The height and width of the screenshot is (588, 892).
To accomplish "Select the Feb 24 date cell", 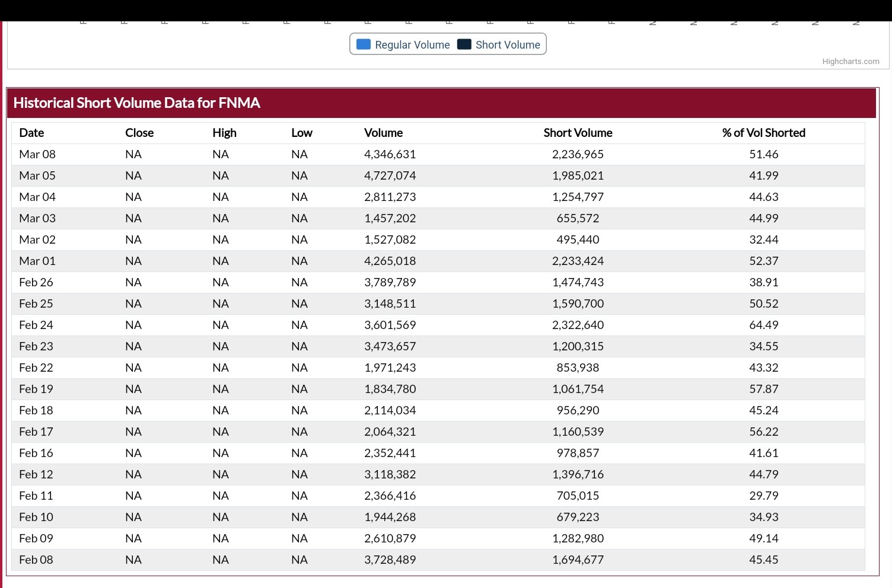I will [x=36, y=325].
